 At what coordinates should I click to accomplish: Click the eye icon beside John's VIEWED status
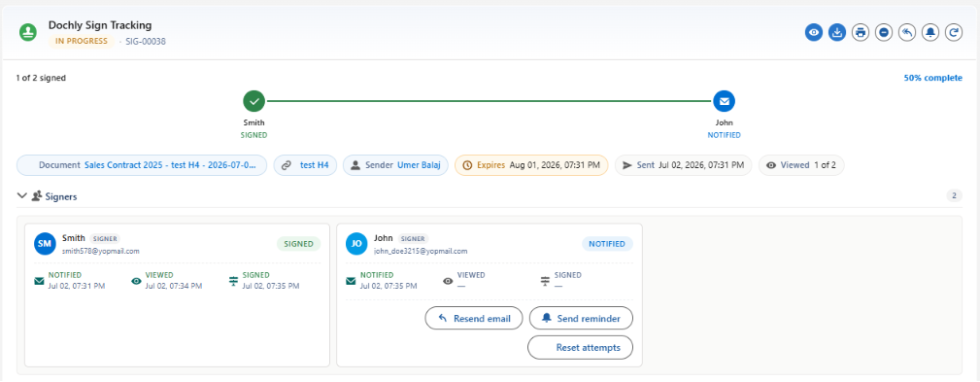click(448, 281)
